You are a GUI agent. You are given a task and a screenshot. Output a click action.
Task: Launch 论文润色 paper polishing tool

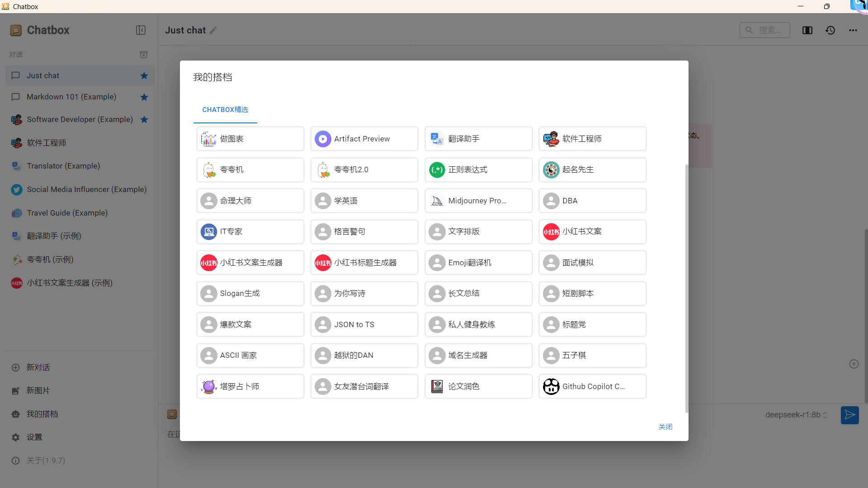pyautogui.click(x=478, y=386)
